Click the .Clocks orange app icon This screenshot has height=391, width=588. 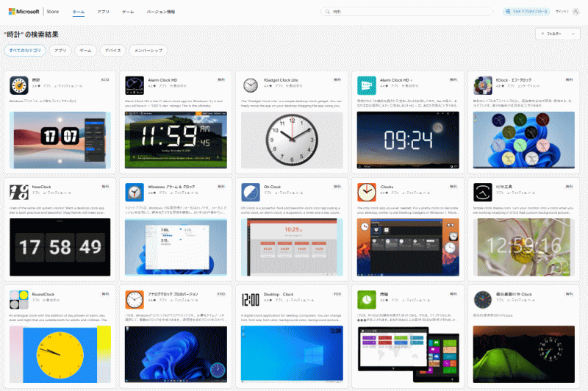click(x=366, y=193)
